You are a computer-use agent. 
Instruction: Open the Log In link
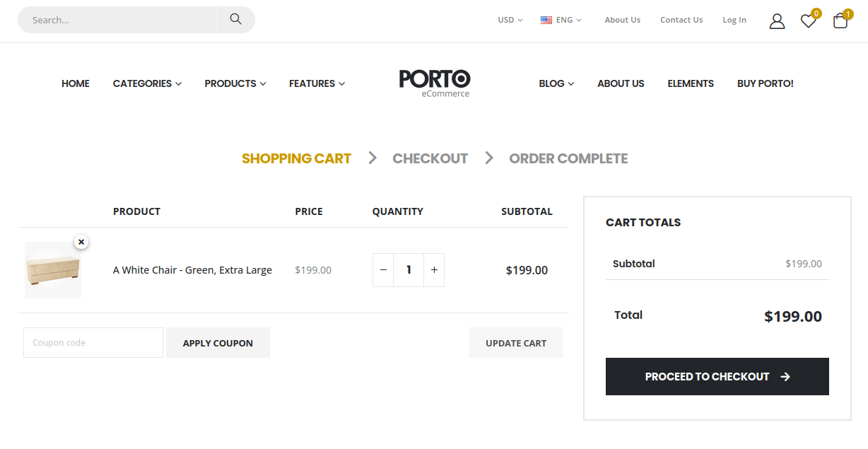point(734,19)
